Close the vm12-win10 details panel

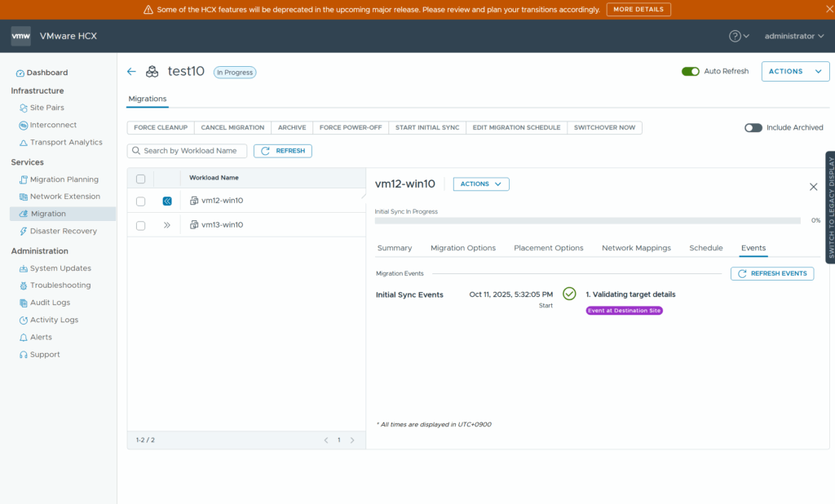(x=813, y=187)
